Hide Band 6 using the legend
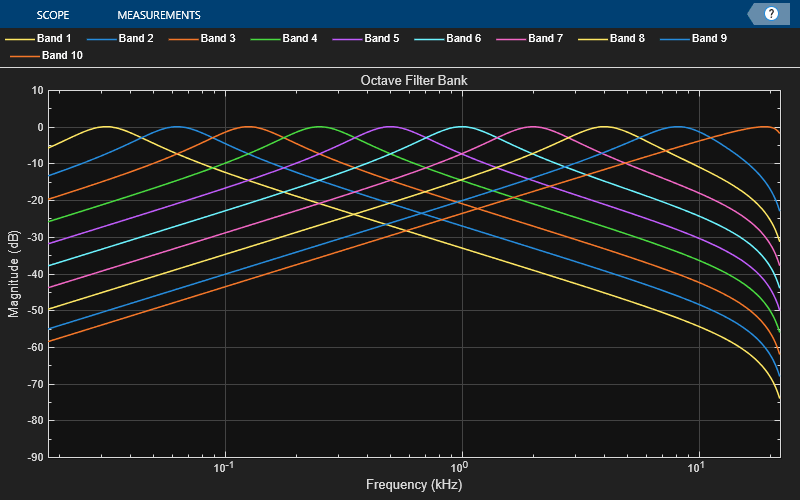800x500 pixels. pos(463,39)
